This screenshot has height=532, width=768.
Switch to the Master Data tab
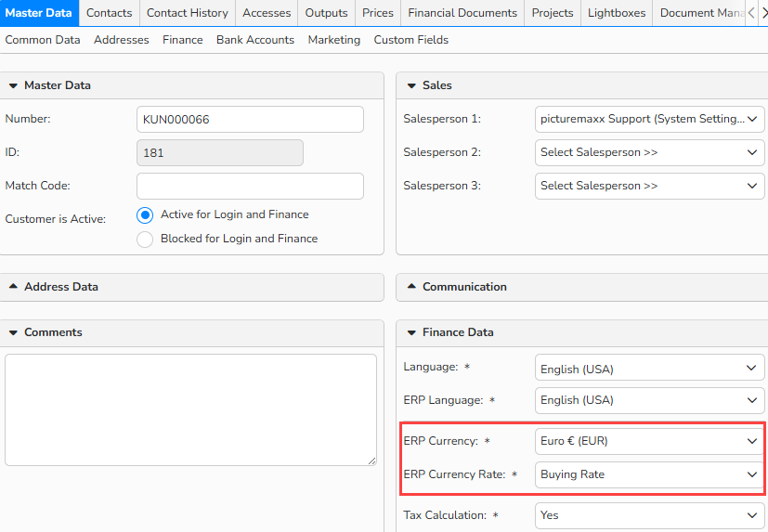click(39, 13)
